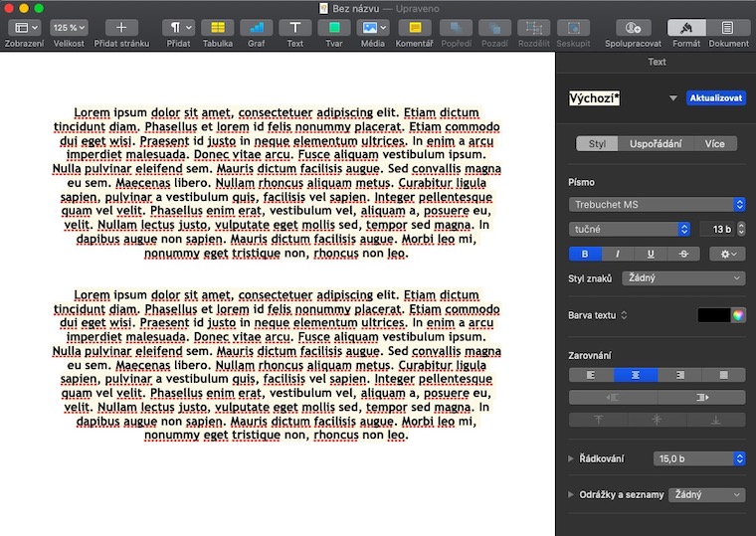756x536 pixels.
Task: Open the Styl znaků dropdown
Action: coord(682,278)
